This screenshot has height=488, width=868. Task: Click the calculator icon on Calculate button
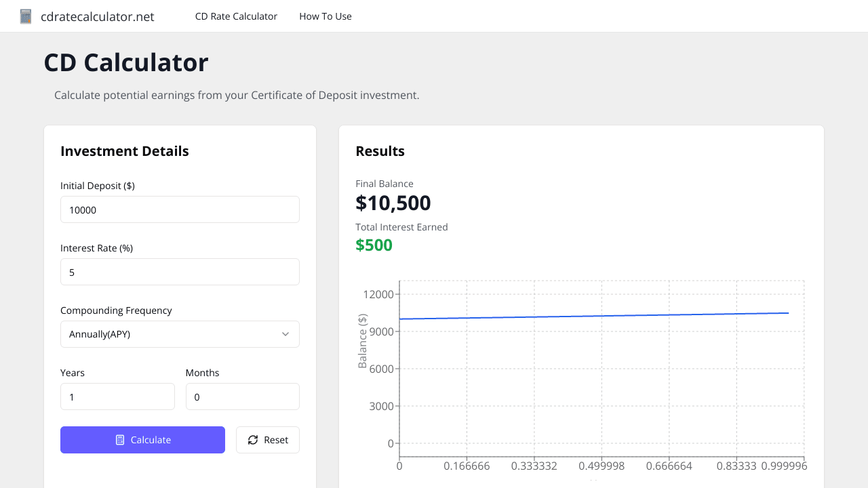point(120,440)
